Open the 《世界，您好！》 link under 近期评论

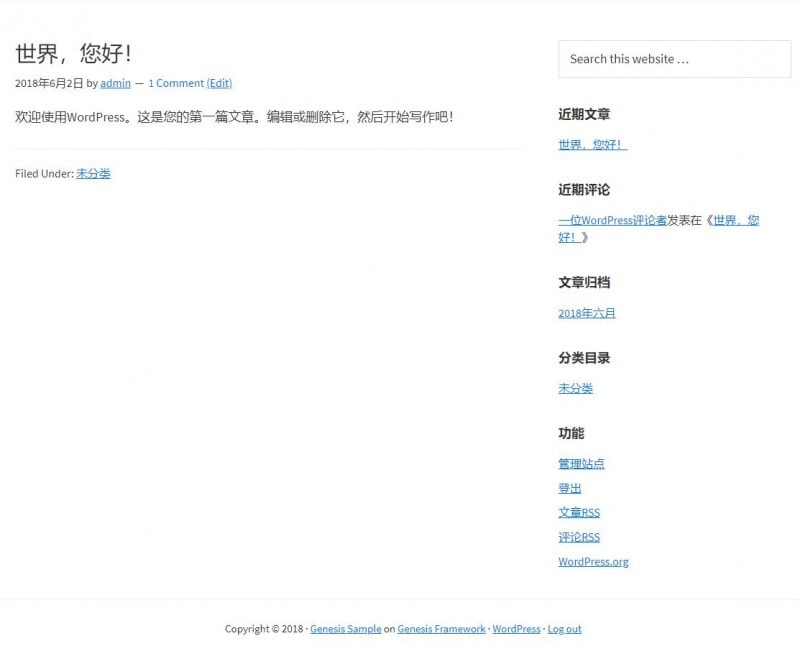[x=733, y=220]
